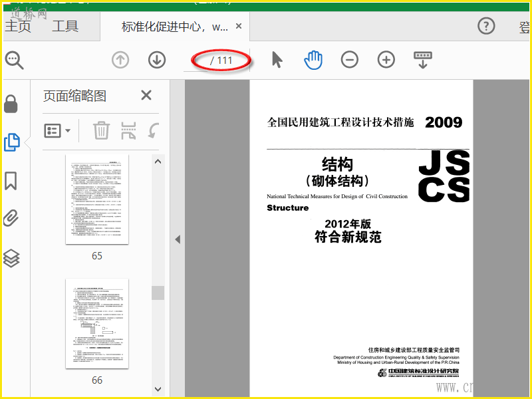Screen dimensions: 532x399
Task: Click thumbnail scrollbar up arrow
Action: (158, 162)
